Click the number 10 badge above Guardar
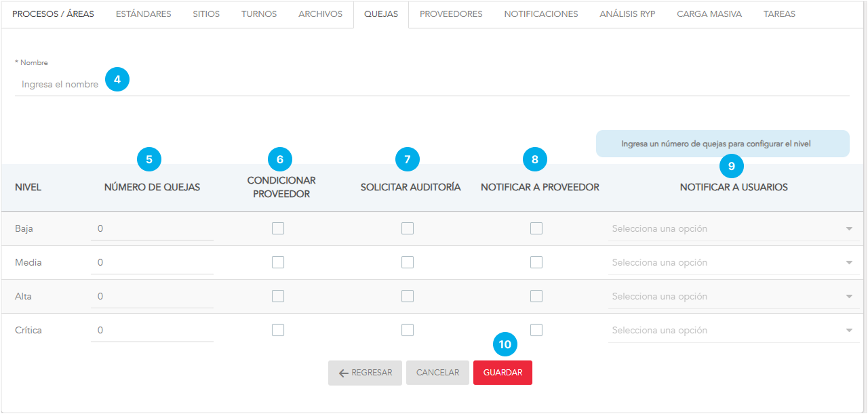The image size is (868, 414). 505,344
